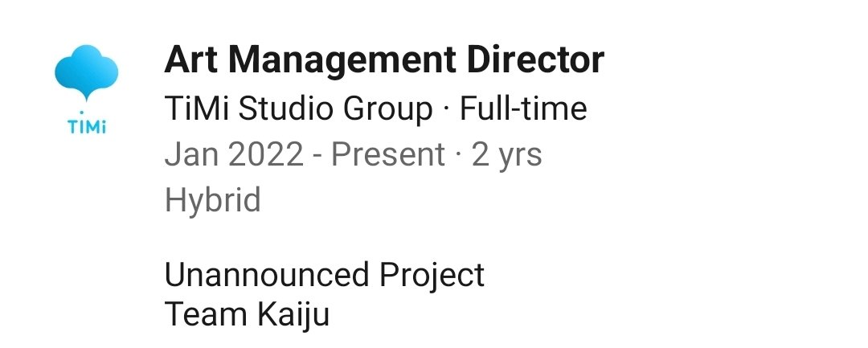Viewport: 868px width, 348px height.
Task: Open the TiMi Studio Group company name
Action: point(298,108)
